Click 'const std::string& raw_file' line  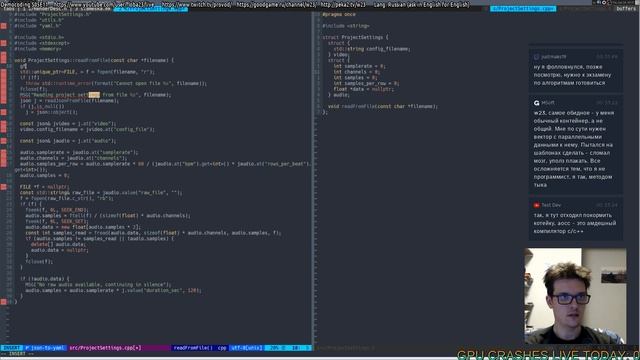101,193
